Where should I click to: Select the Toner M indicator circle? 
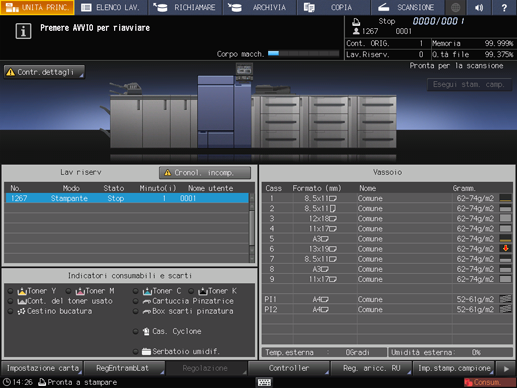pyautogui.click(x=68, y=291)
